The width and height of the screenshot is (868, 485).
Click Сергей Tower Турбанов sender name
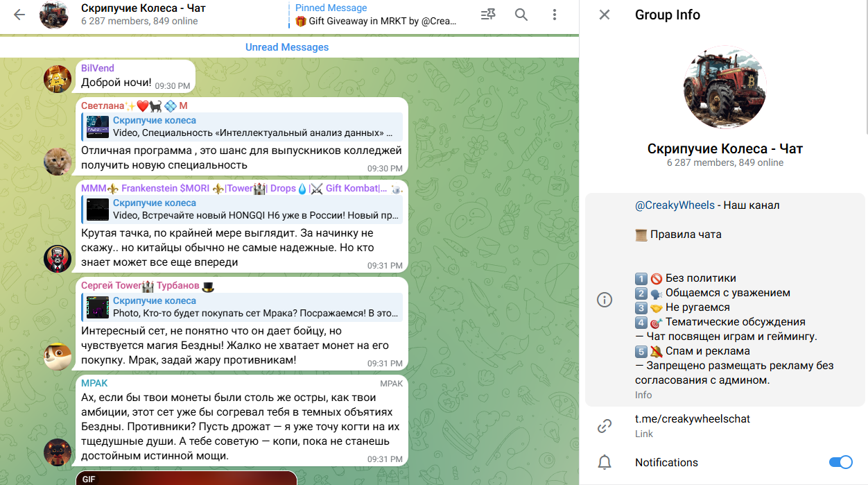(148, 286)
